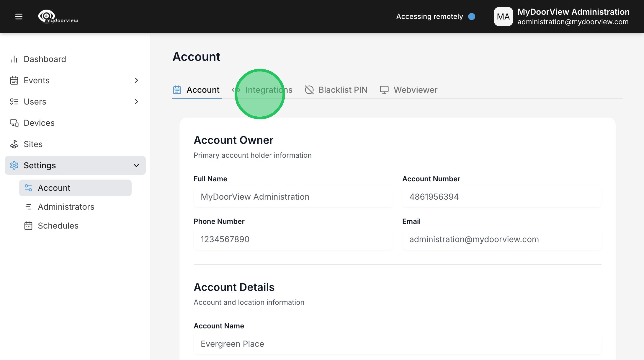The height and width of the screenshot is (360, 644).
Task: Click the mydoorview eye logo
Action: 47,16
